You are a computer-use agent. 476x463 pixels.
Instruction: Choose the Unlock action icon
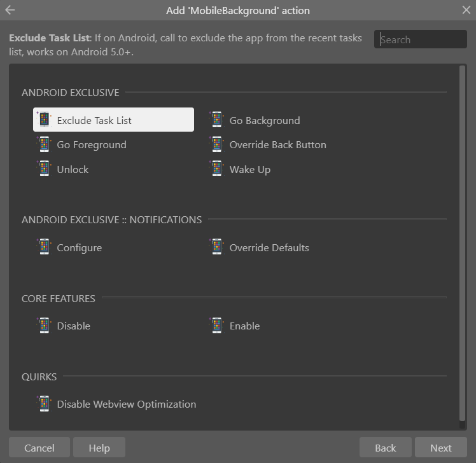coord(45,169)
